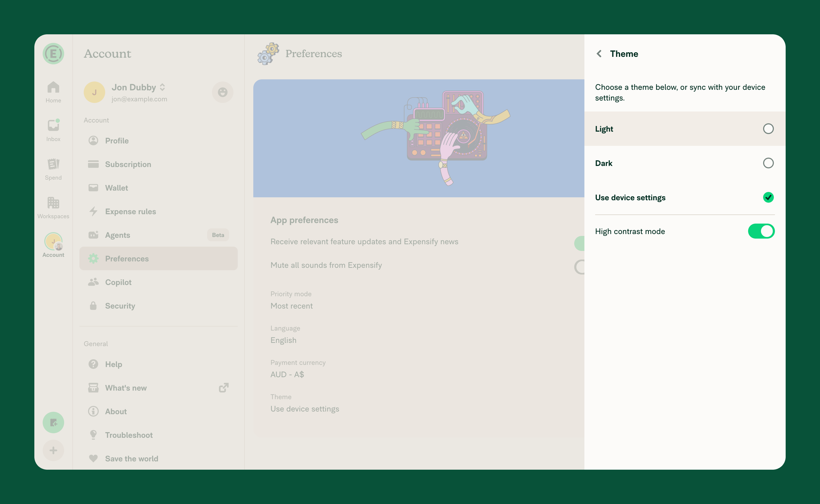Click the Profile person icon
The image size is (820, 504).
[93, 141]
